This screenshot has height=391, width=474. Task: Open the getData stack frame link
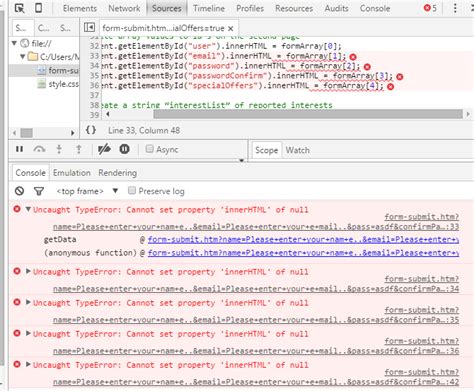tap(303, 240)
